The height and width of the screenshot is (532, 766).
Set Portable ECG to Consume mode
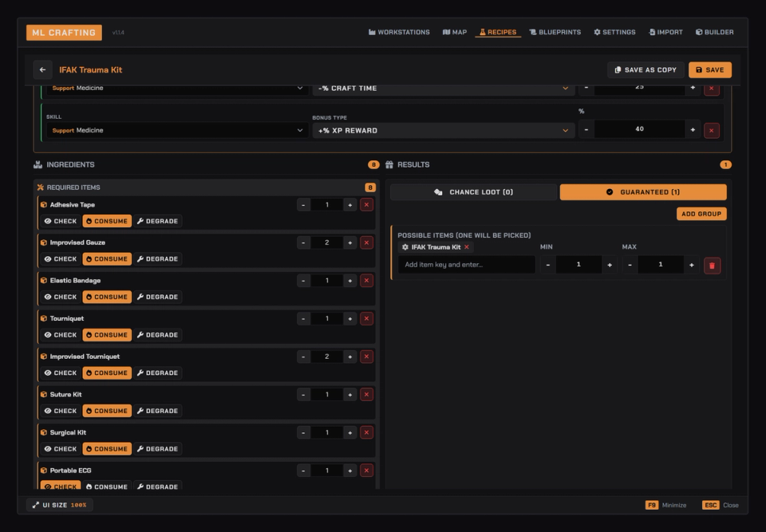click(x=107, y=487)
